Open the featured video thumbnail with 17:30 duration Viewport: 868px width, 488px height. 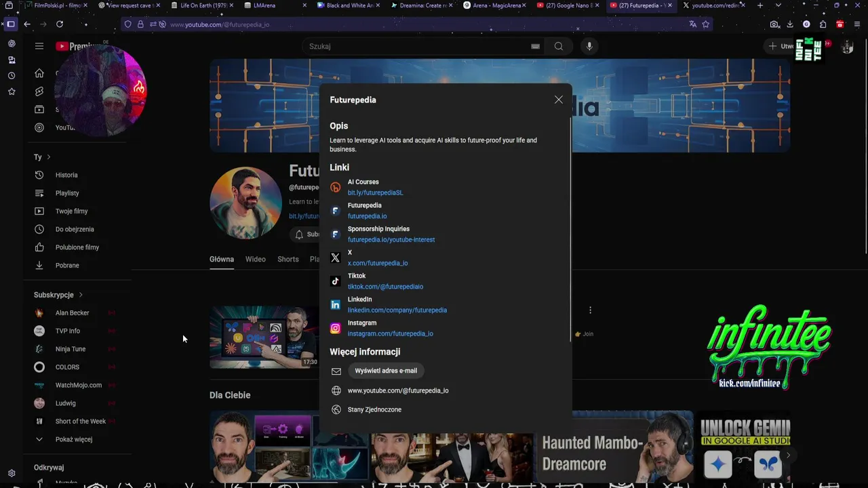tap(264, 337)
